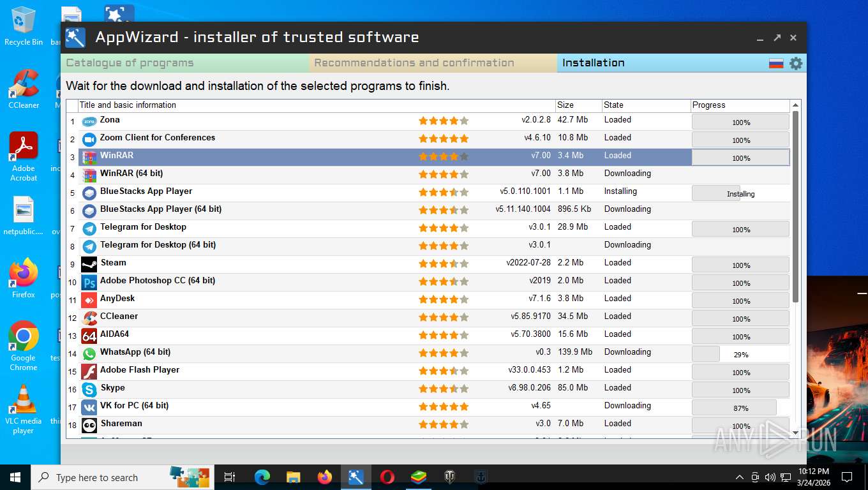This screenshot has width=868, height=490.
Task: Open BlueStacks from the taskbar
Action: pos(419,477)
